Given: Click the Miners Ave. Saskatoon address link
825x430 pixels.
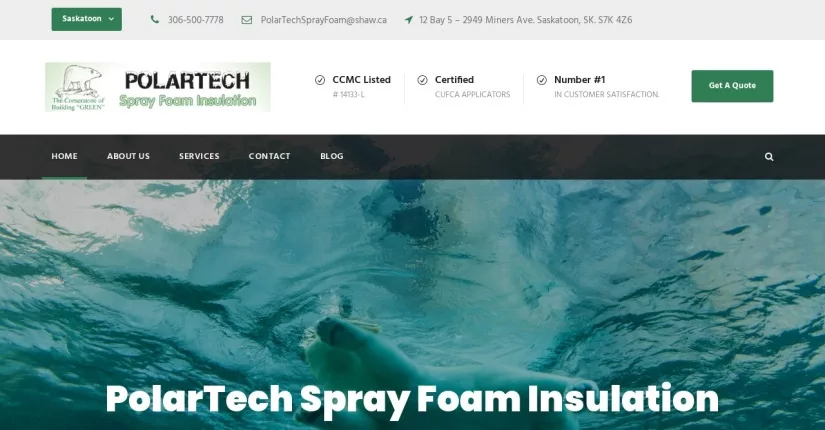Looking at the screenshot, I should click(526, 20).
